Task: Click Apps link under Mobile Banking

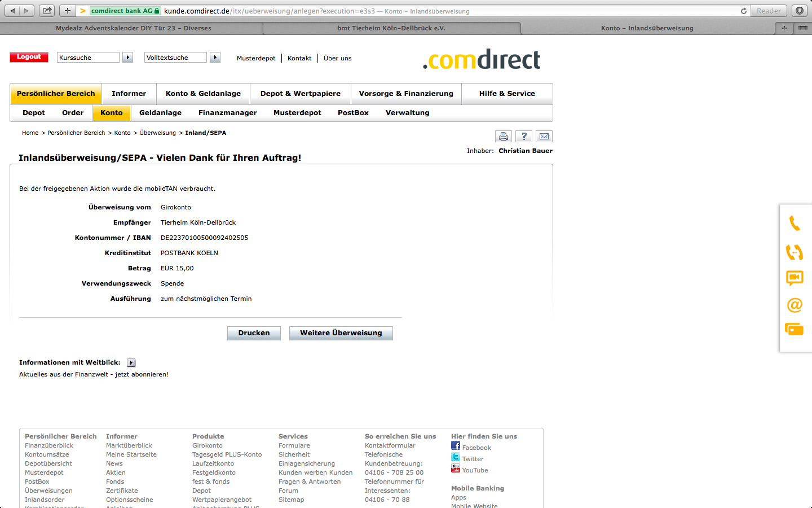Action: [458, 497]
